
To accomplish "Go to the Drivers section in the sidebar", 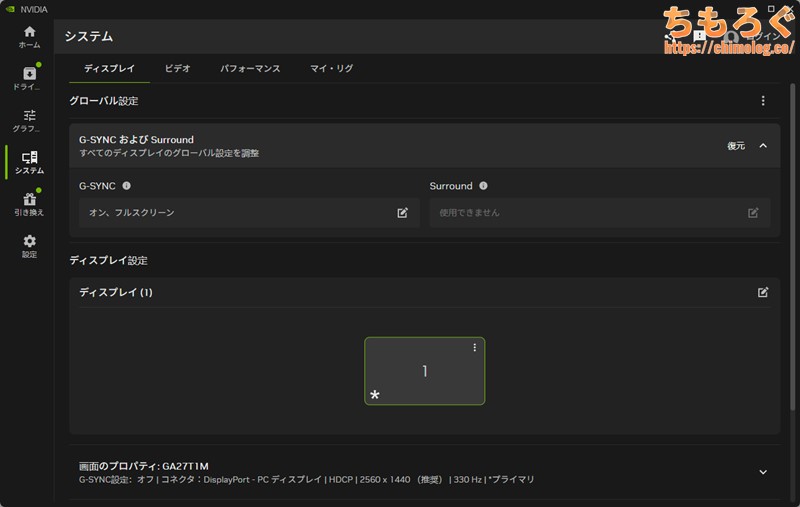I will (x=29, y=79).
